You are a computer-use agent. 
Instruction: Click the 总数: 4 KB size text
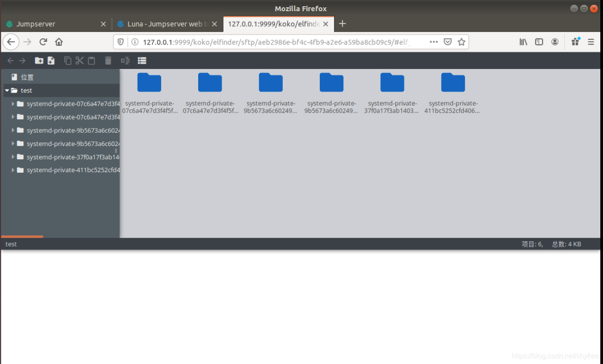566,244
